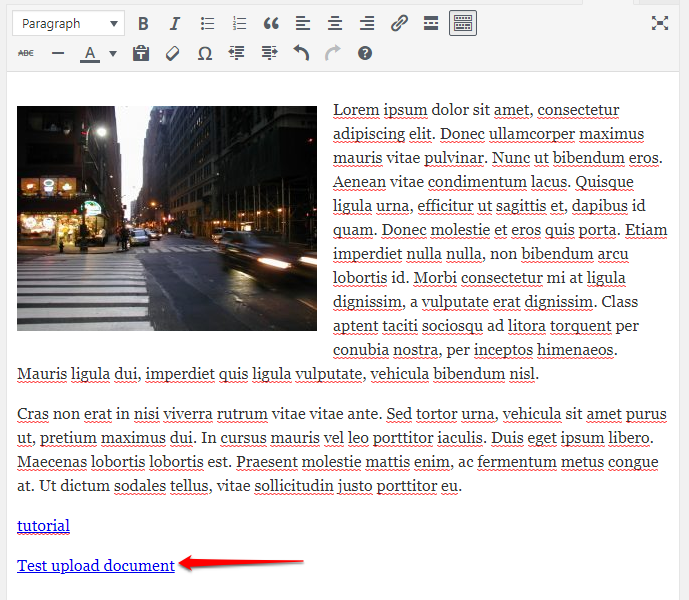Image resolution: width=689 pixels, height=600 pixels.
Task: Apply blockquote formatting
Action: click(271, 24)
